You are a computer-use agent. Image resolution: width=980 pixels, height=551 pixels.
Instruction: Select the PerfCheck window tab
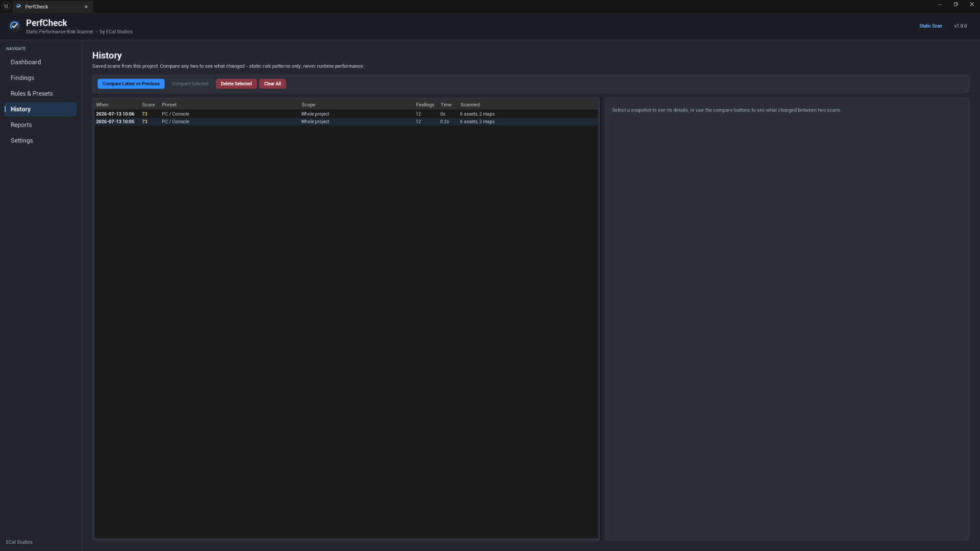coord(53,7)
